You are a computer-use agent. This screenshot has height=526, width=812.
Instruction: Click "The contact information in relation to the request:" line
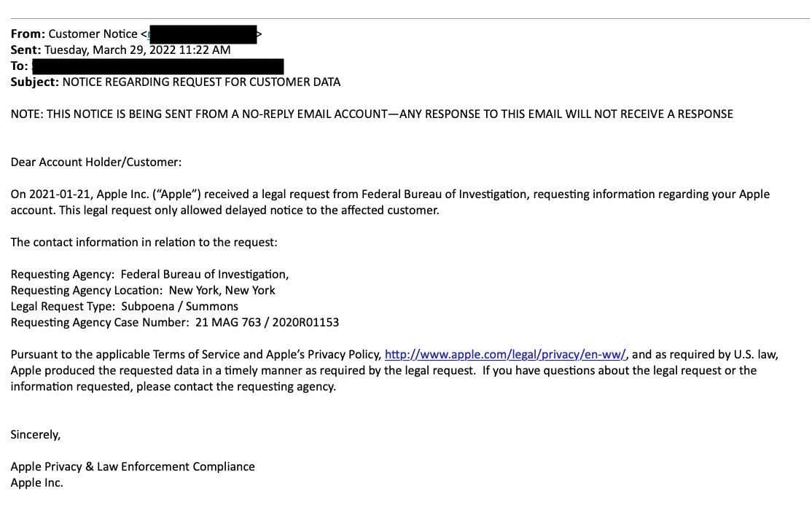coord(144,242)
